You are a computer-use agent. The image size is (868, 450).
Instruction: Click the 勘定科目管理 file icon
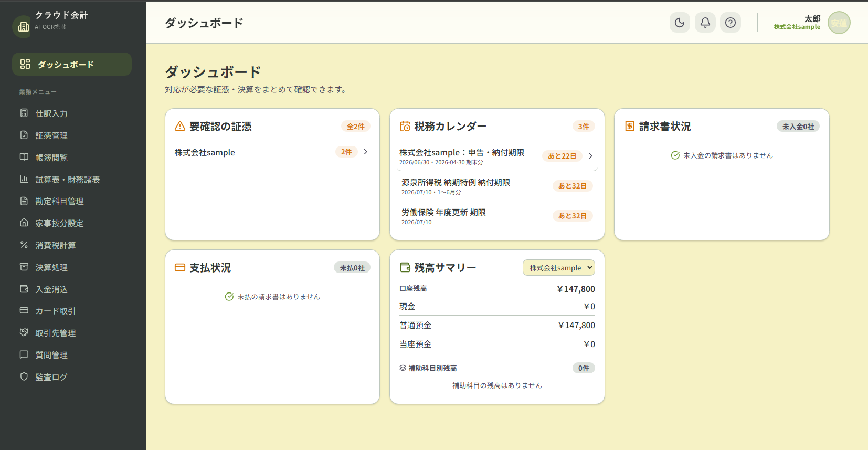(x=24, y=201)
